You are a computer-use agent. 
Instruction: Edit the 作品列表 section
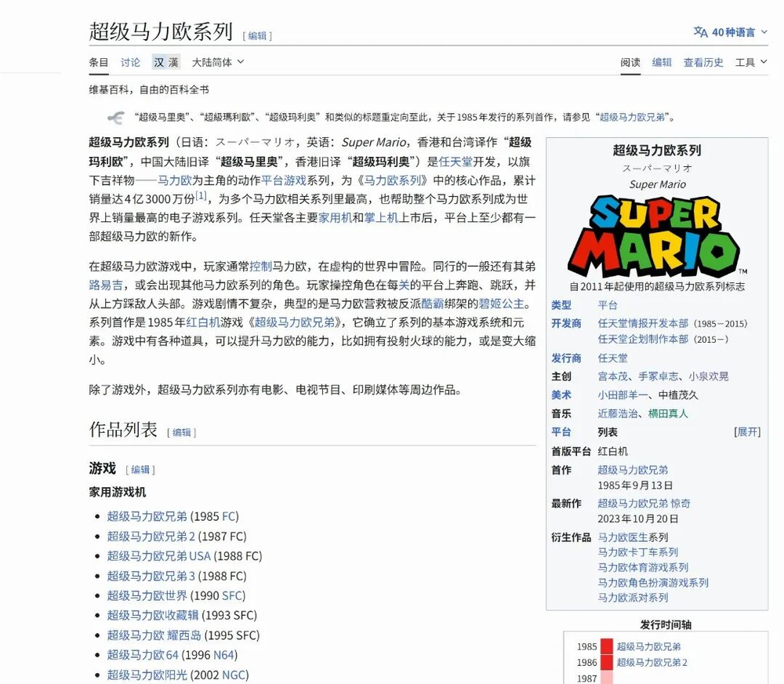point(182,432)
